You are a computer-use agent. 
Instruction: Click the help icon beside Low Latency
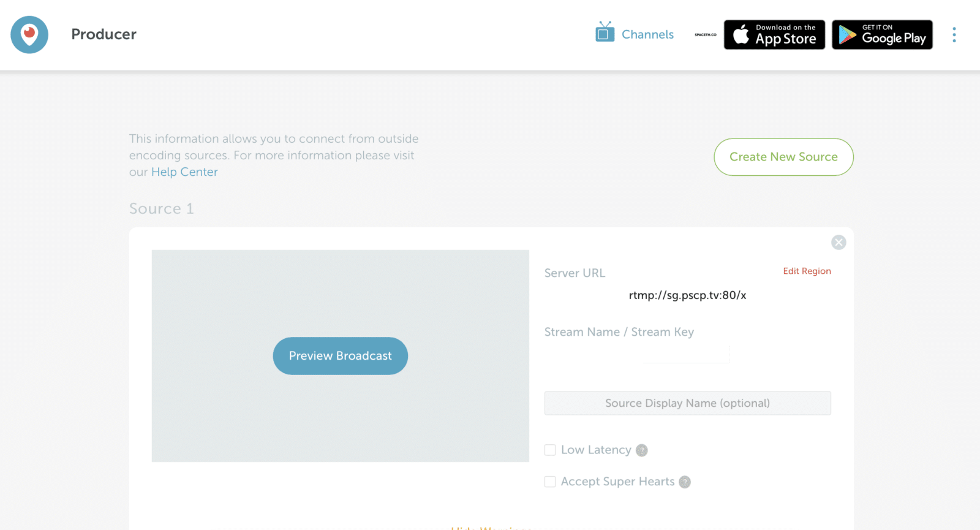pos(641,450)
